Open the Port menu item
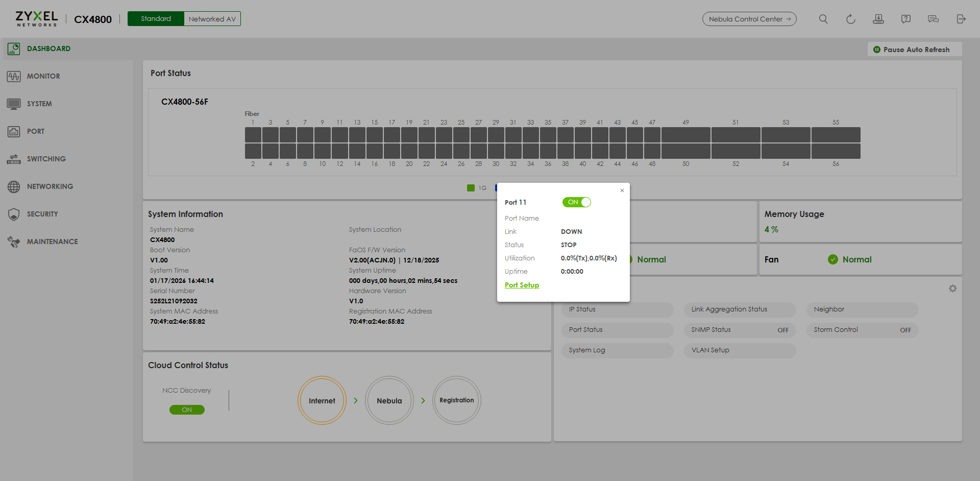Image resolution: width=980 pixels, height=481 pixels. (36, 131)
